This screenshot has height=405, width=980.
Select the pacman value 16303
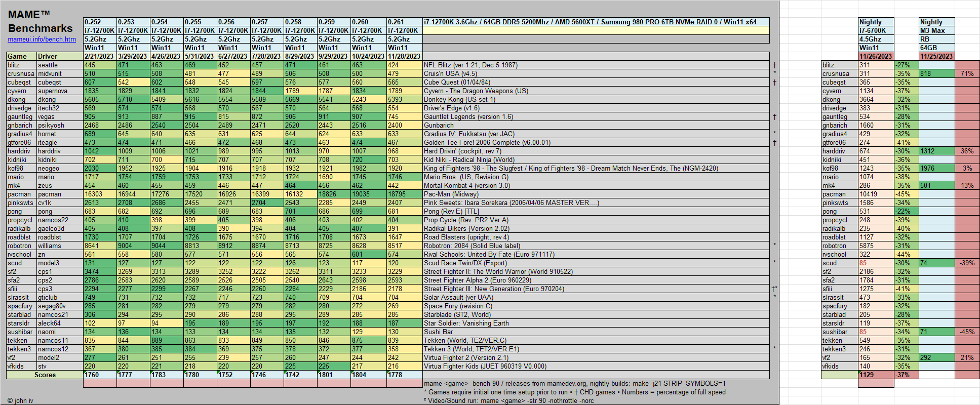click(100, 194)
